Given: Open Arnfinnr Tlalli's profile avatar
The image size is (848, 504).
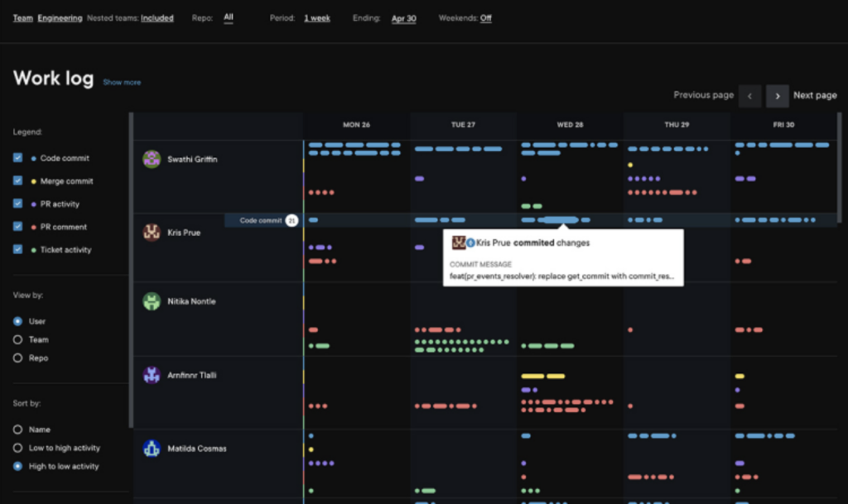Looking at the screenshot, I should (x=152, y=375).
